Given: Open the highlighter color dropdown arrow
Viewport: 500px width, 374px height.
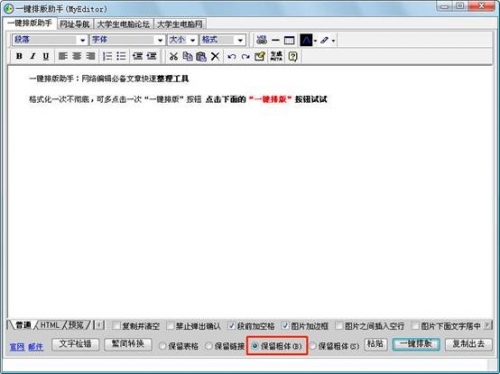Looking at the screenshot, I should coord(333,41).
